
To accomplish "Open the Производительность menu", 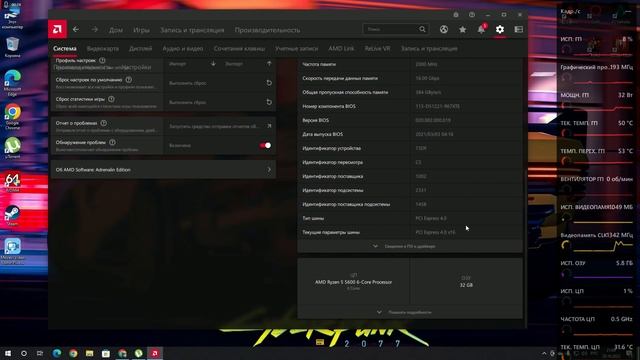I will (x=267, y=30).
